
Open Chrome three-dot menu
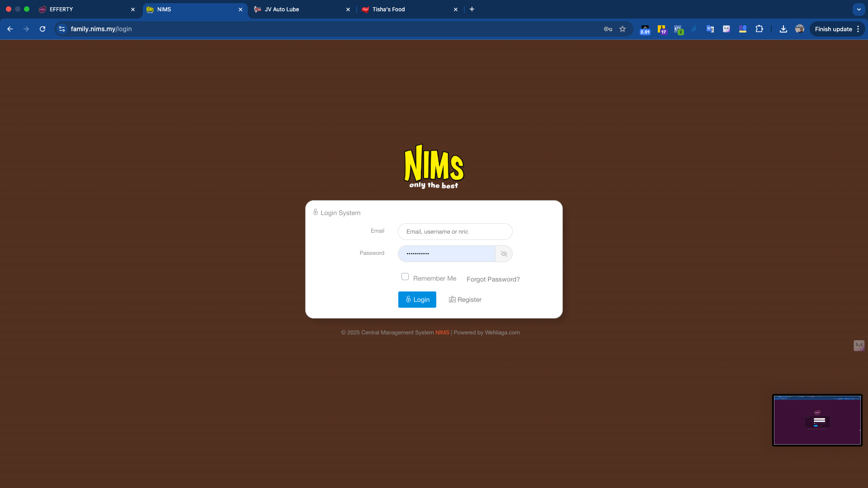858,29
